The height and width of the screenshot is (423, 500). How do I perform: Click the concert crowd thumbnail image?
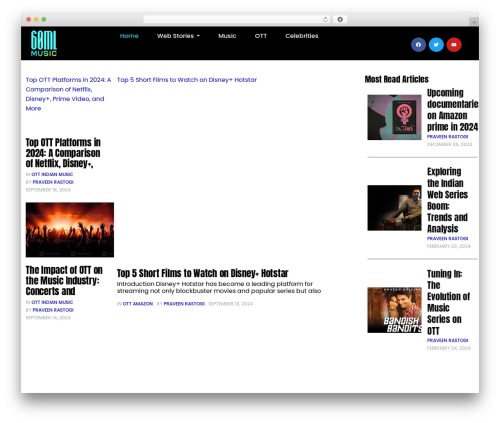[70, 230]
